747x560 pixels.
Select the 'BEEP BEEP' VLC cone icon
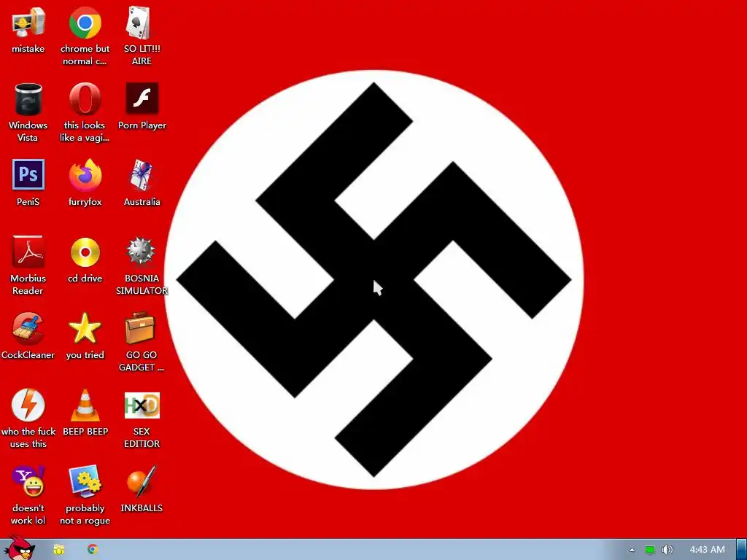coord(85,405)
